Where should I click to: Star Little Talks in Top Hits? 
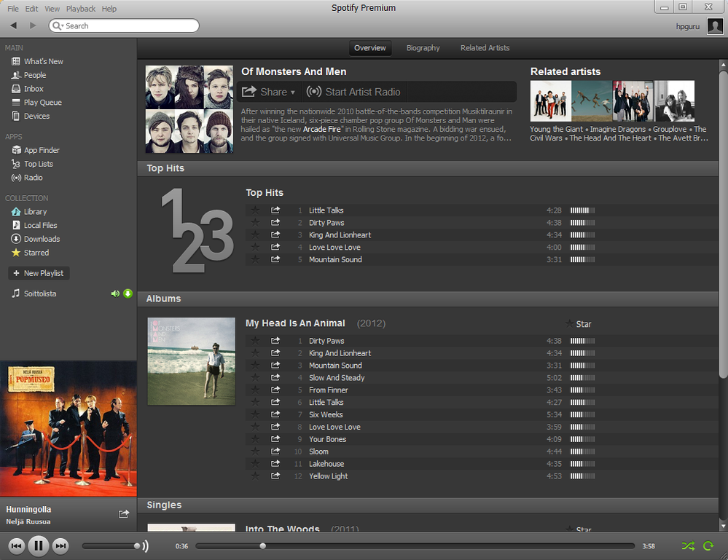click(x=255, y=210)
